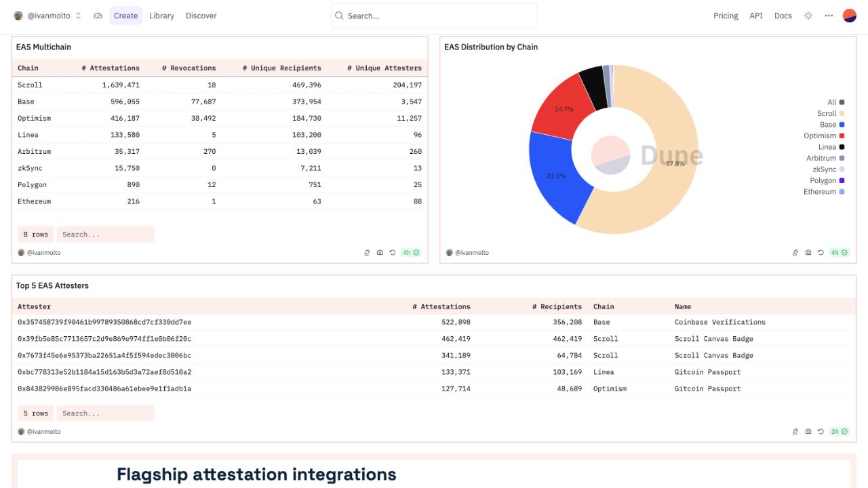Screen dimensions: 868x488
Task: Click the EAS Multichain panel title
Action: 43,47
